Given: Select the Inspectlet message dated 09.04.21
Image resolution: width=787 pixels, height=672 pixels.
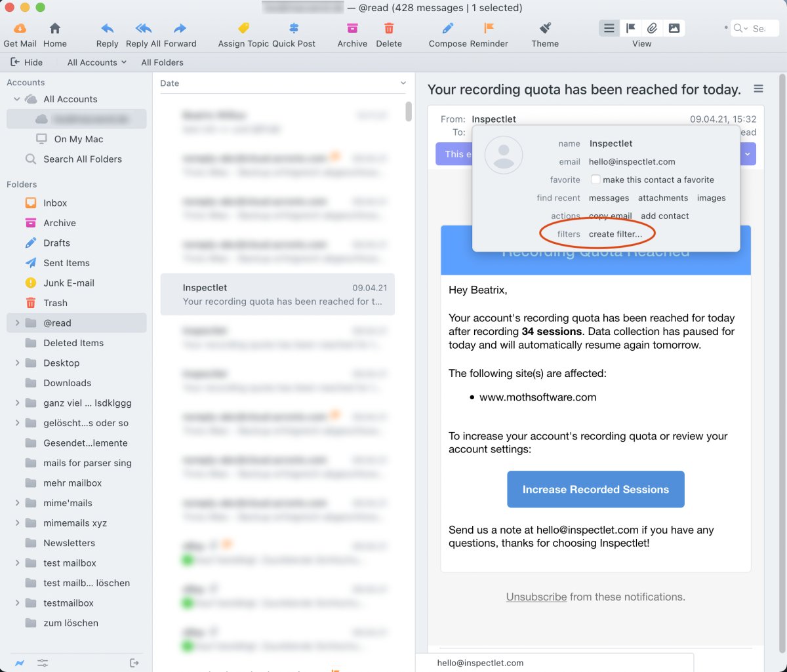Looking at the screenshot, I should [x=277, y=294].
